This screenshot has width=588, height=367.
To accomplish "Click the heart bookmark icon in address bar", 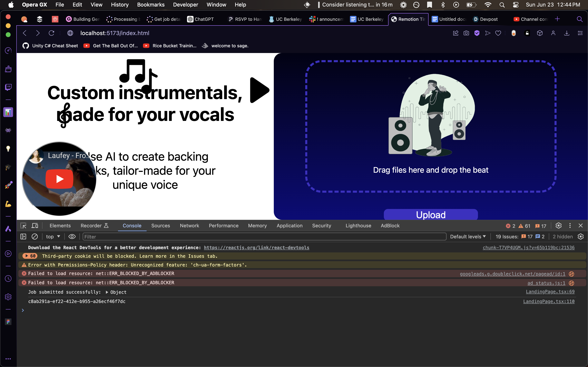I will [x=498, y=33].
